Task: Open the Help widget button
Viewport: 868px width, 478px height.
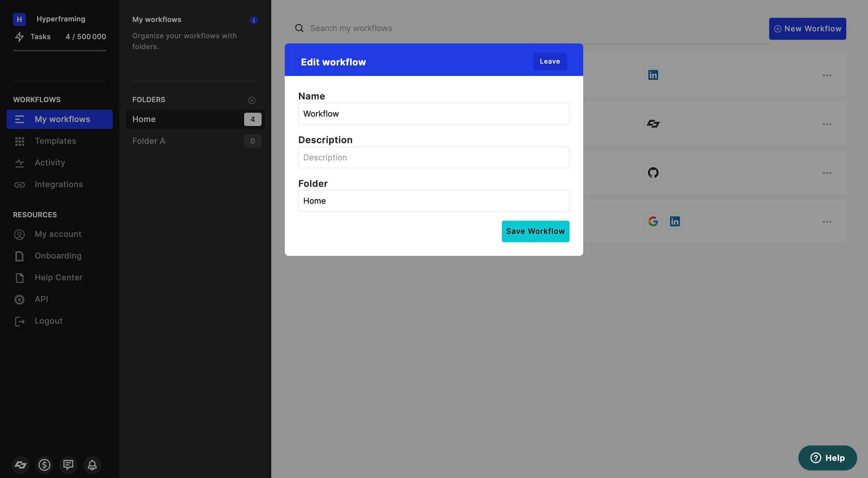Action: click(827, 458)
